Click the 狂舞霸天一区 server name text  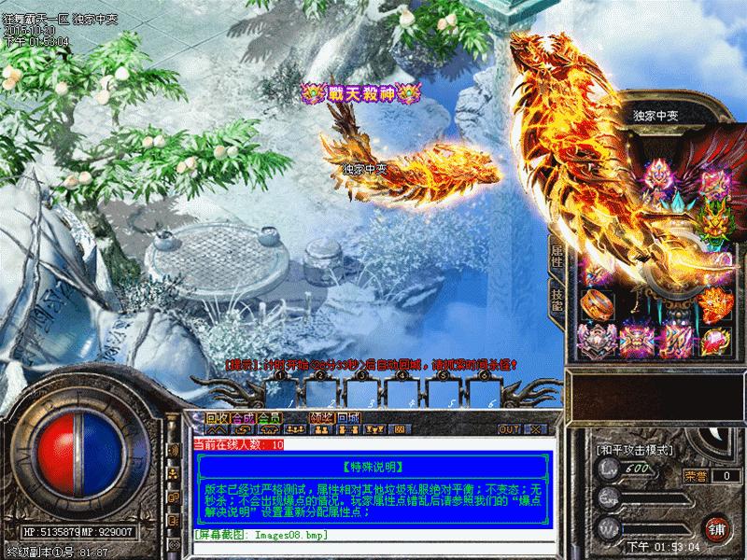[x=36, y=20]
